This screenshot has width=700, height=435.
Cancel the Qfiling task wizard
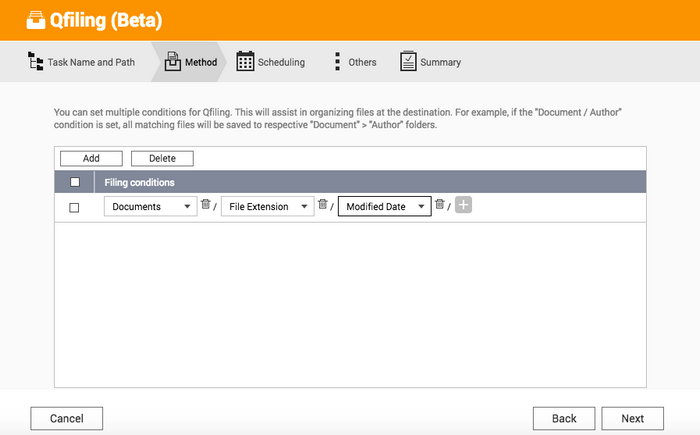tap(67, 418)
